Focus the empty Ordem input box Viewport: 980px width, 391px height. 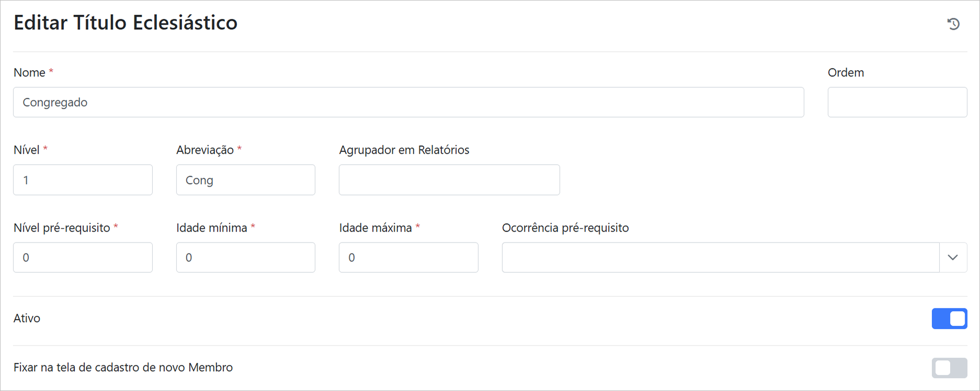click(897, 102)
